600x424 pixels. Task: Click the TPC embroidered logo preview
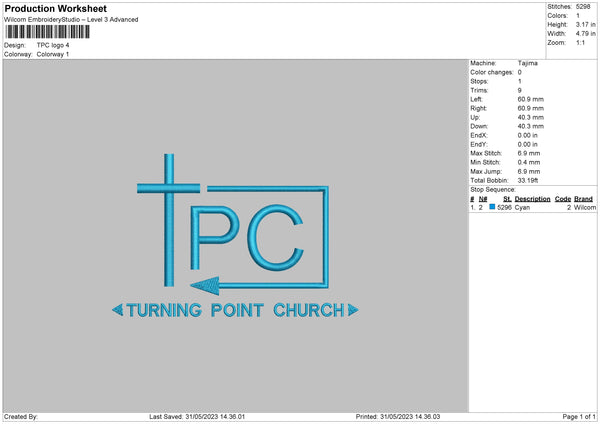tap(235, 236)
